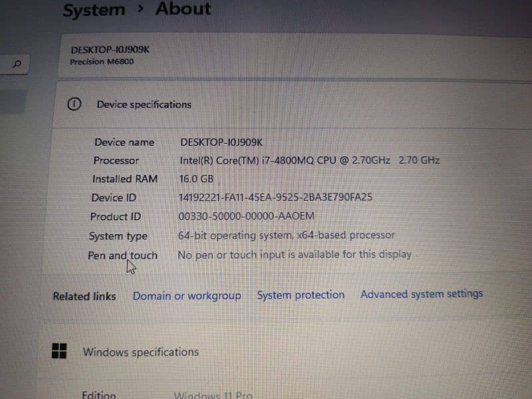The width and height of the screenshot is (532, 399).
Task: Click the About breadcrumb title
Action: point(183,9)
